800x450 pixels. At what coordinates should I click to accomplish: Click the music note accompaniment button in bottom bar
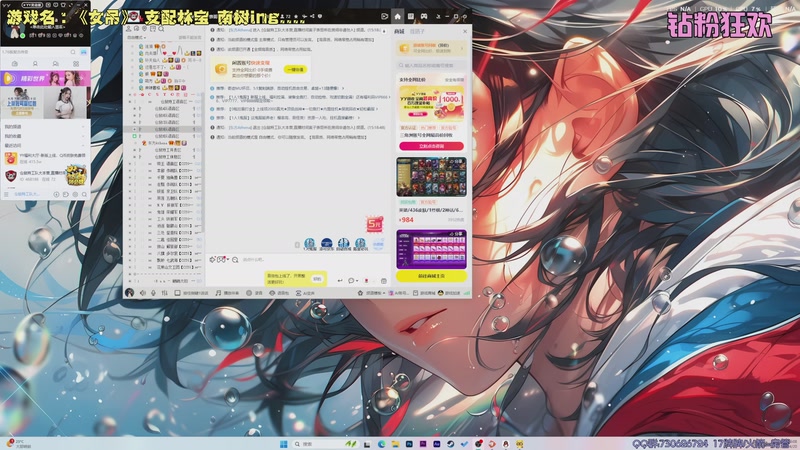(228, 293)
